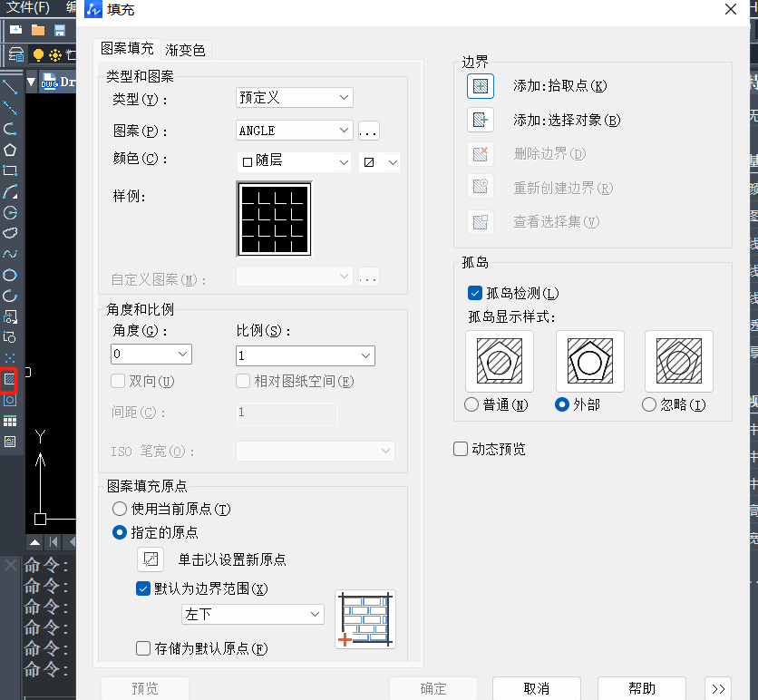Toggle the 孤岛检测 checkbox
The height and width of the screenshot is (700, 758).
475,293
